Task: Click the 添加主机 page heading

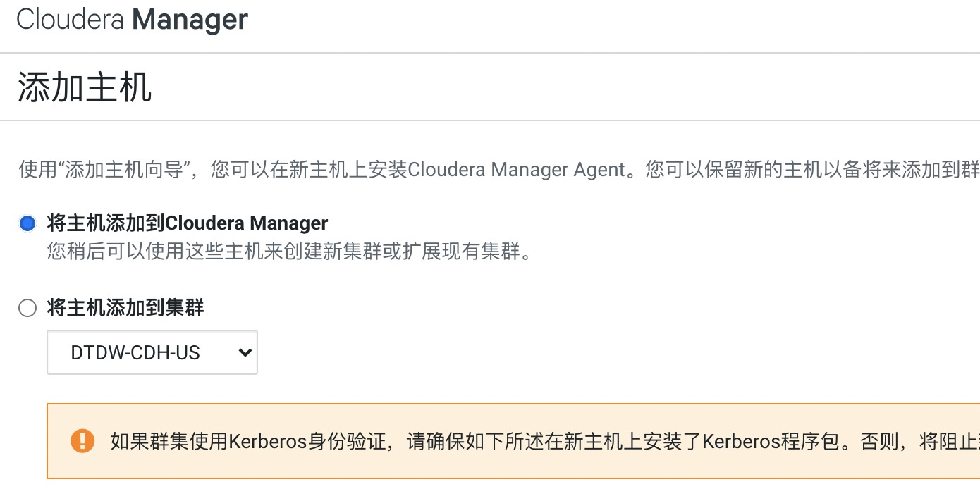Action: [85, 87]
